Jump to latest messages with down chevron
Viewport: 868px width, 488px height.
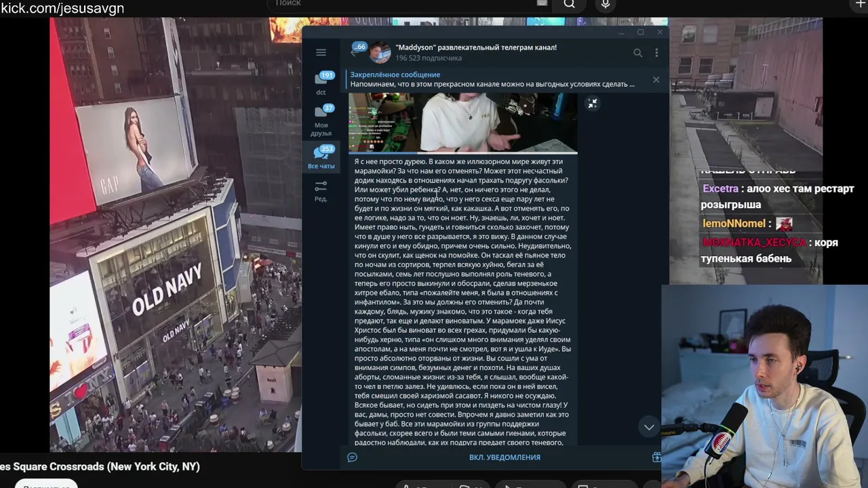(x=649, y=427)
